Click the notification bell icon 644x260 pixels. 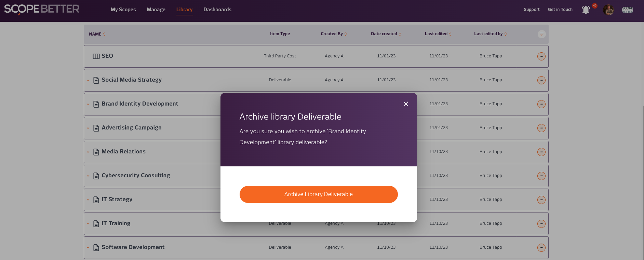point(586,10)
